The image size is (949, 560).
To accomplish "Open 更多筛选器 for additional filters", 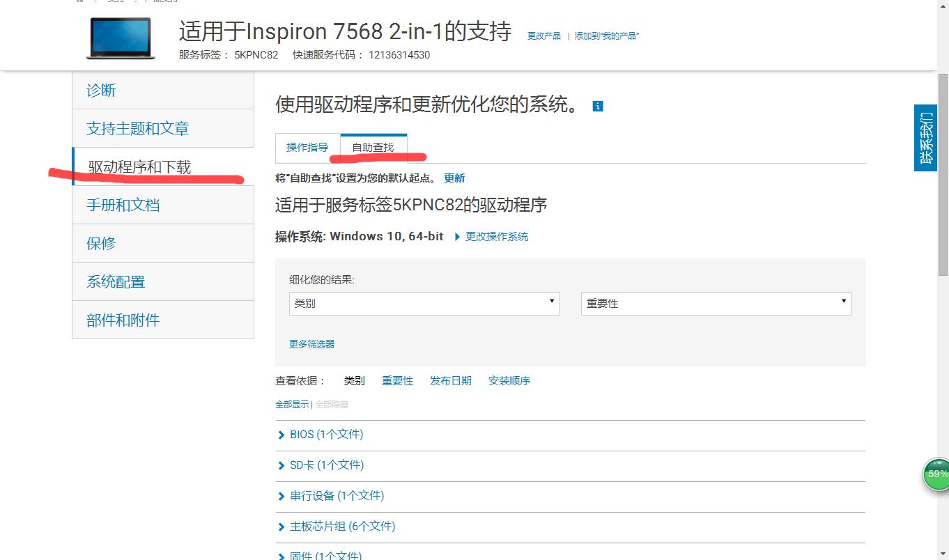I will [311, 343].
